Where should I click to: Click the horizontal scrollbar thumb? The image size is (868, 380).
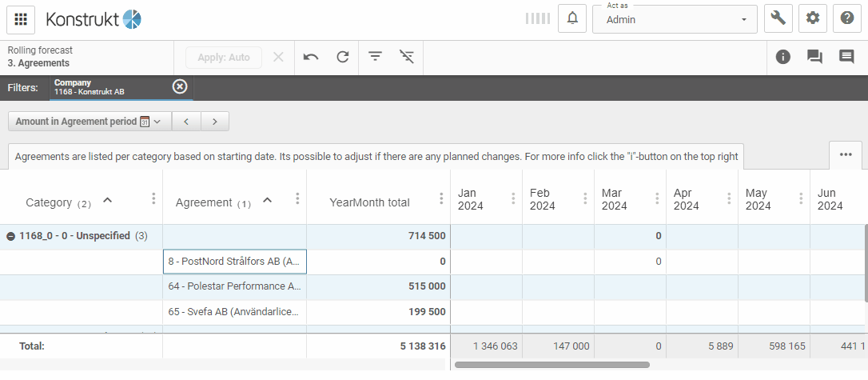coord(552,365)
